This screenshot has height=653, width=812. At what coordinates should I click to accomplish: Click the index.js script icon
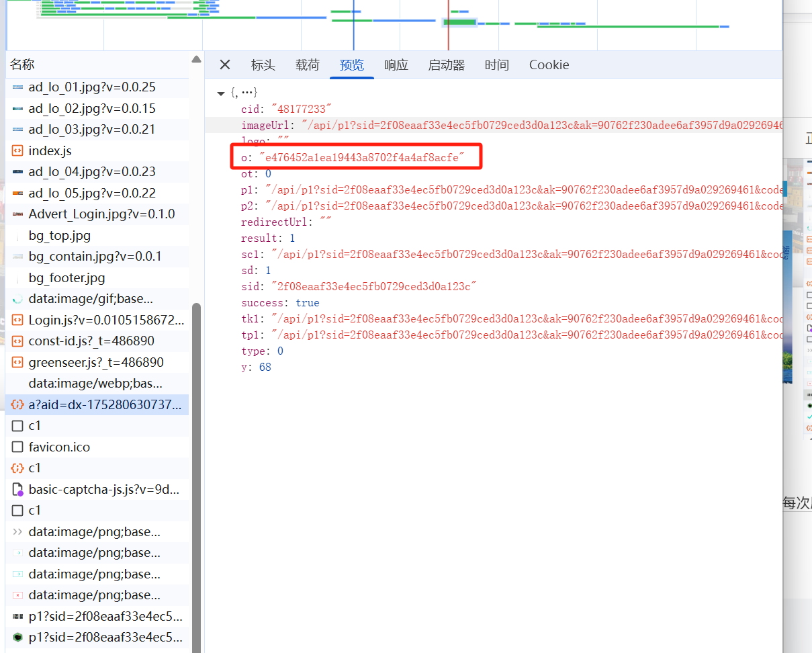point(17,150)
